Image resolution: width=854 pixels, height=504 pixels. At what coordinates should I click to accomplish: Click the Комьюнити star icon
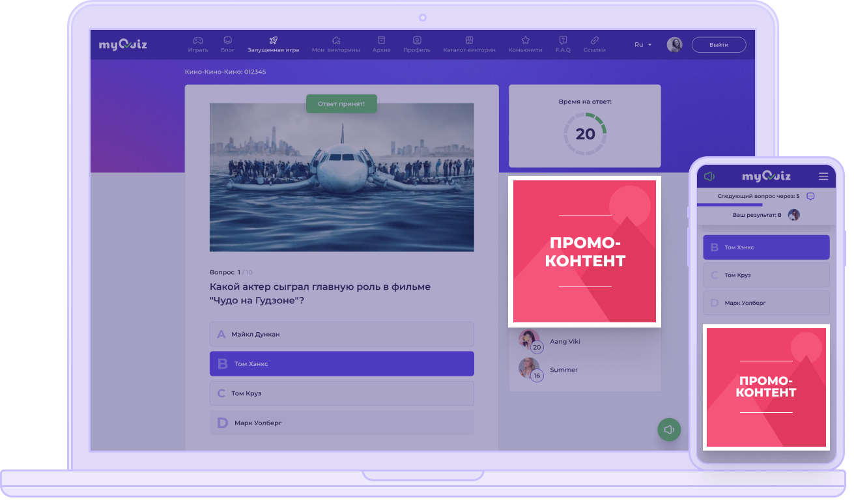(x=525, y=40)
